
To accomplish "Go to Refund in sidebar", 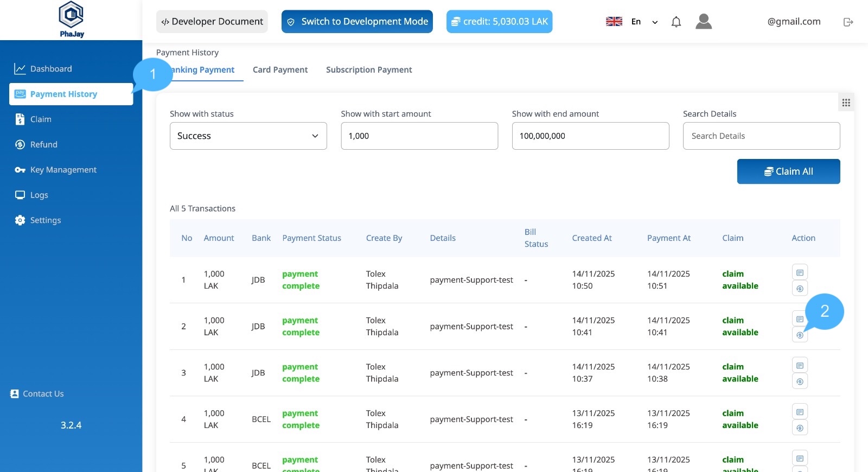I will pos(43,145).
